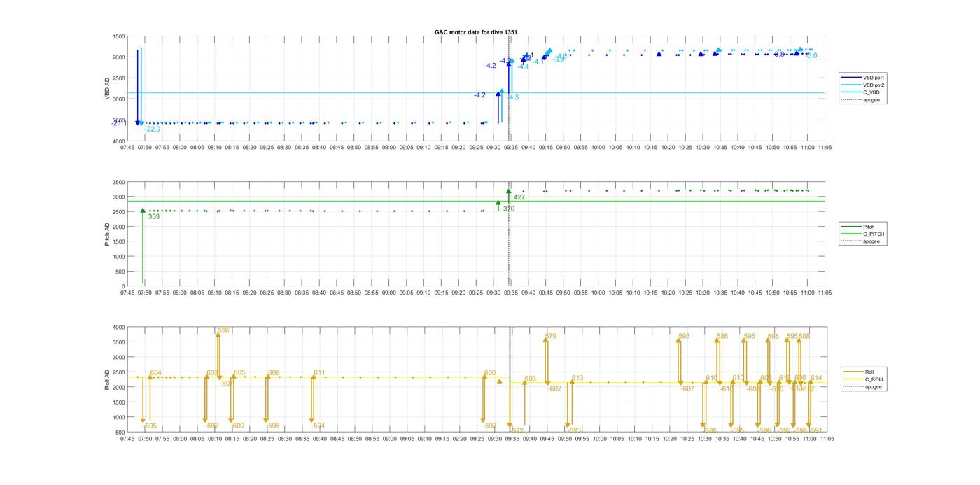980x485 pixels.
Task: Click the "427" pitch data label
Action: (x=519, y=197)
